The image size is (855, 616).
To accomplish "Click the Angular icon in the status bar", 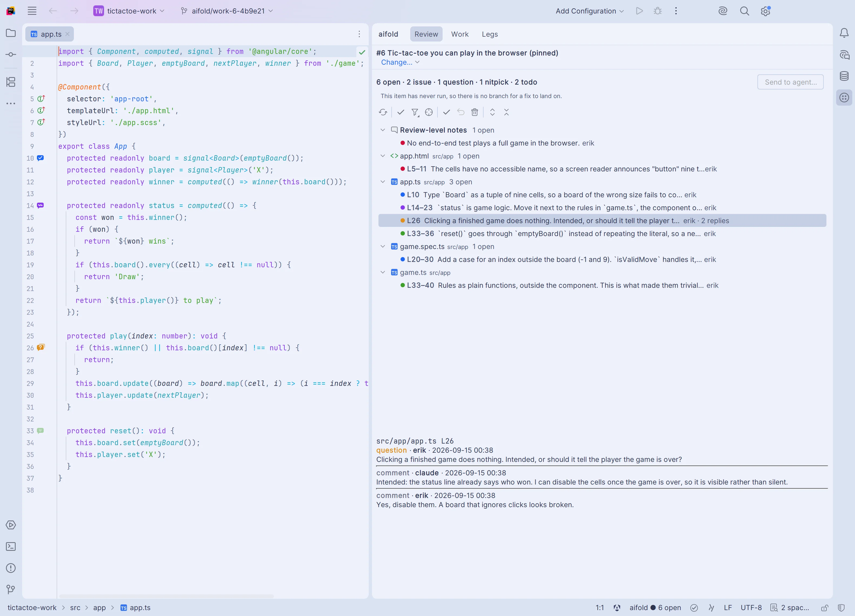I will tap(617, 607).
